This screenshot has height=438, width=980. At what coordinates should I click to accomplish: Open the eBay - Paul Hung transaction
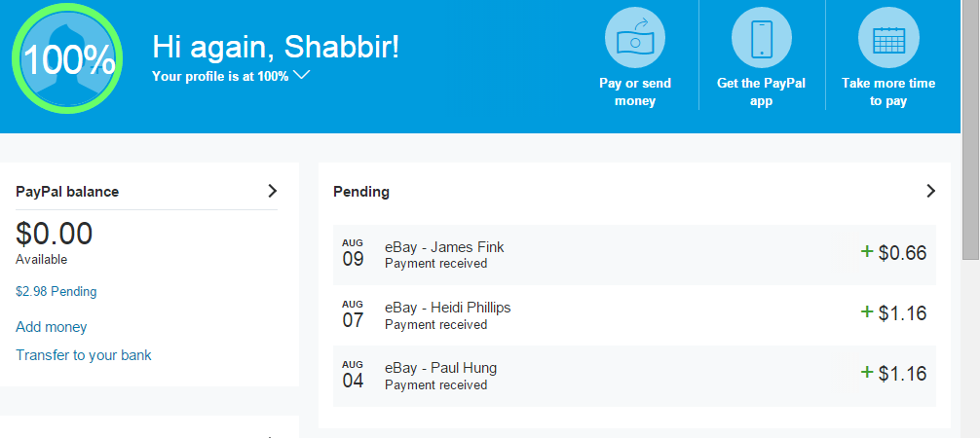[440, 368]
